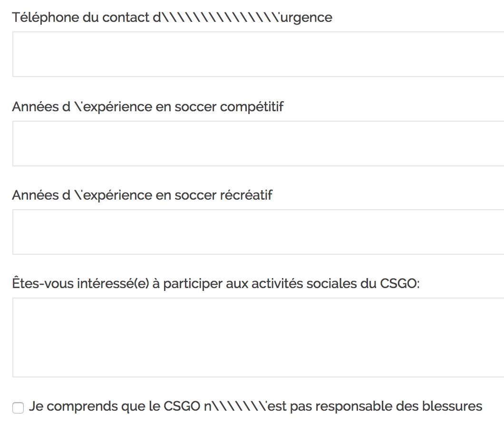The width and height of the screenshot is (504, 424).
Task: Focus the competitive soccer experience field
Action: pyautogui.click(x=257, y=143)
